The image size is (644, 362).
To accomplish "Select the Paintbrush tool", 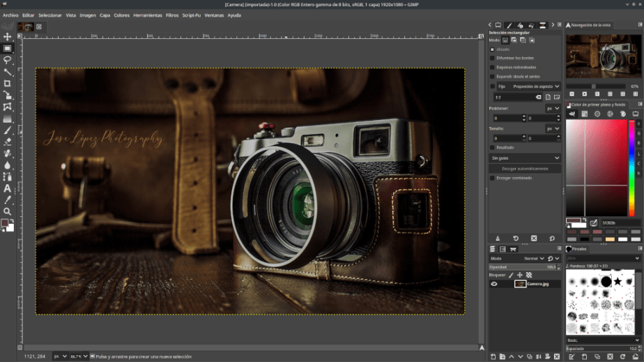I will click(8, 130).
